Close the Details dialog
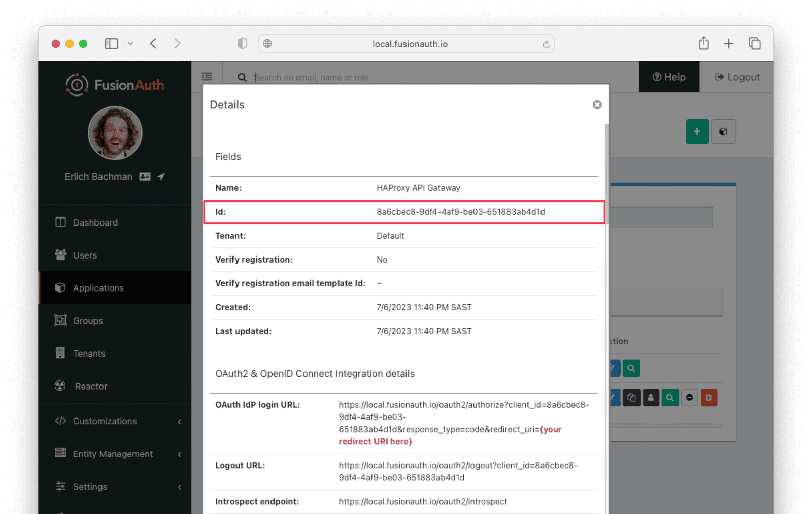Screen dimensions: 812x514 coord(597,105)
